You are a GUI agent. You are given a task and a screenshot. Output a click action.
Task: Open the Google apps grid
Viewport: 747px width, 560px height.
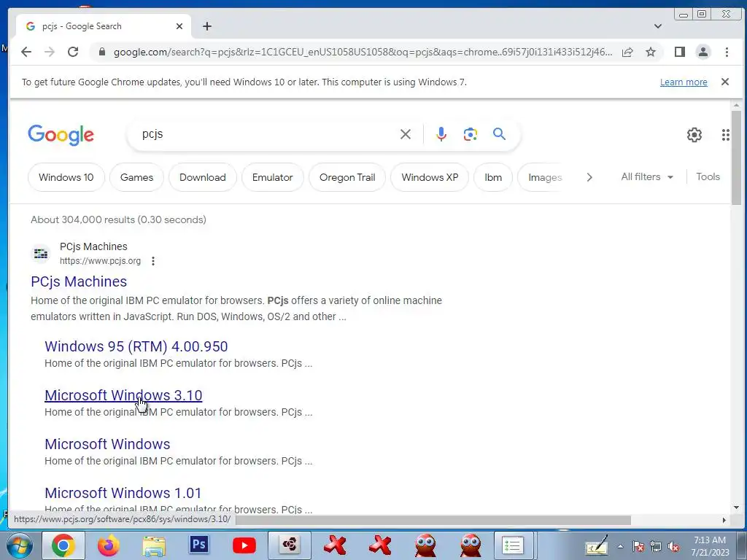(x=725, y=135)
